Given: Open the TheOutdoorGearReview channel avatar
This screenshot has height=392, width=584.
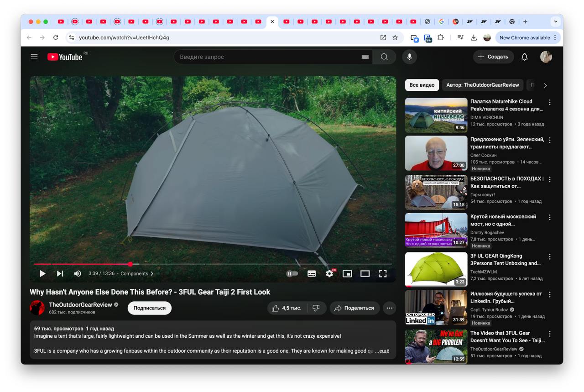Looking at the screenshot, I should click(37, 308).
